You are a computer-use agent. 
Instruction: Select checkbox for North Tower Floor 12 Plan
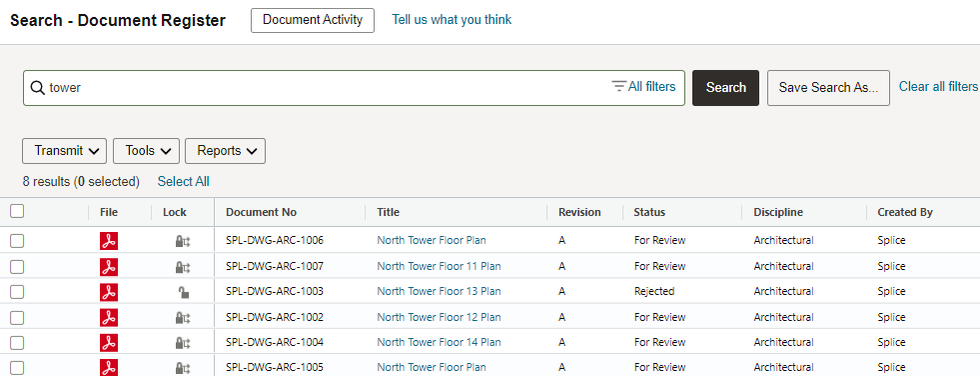[17, 318]
